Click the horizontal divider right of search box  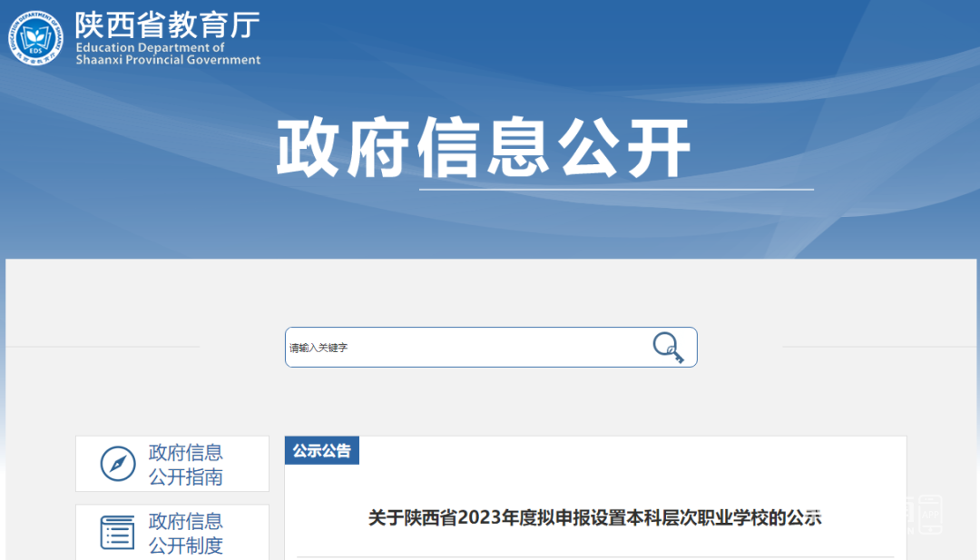click(879, 347)
